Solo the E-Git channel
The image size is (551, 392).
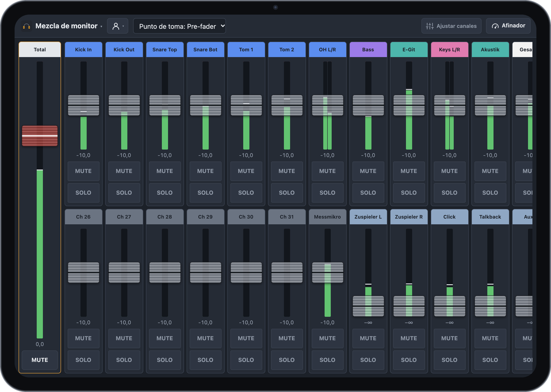coord(409,193)
